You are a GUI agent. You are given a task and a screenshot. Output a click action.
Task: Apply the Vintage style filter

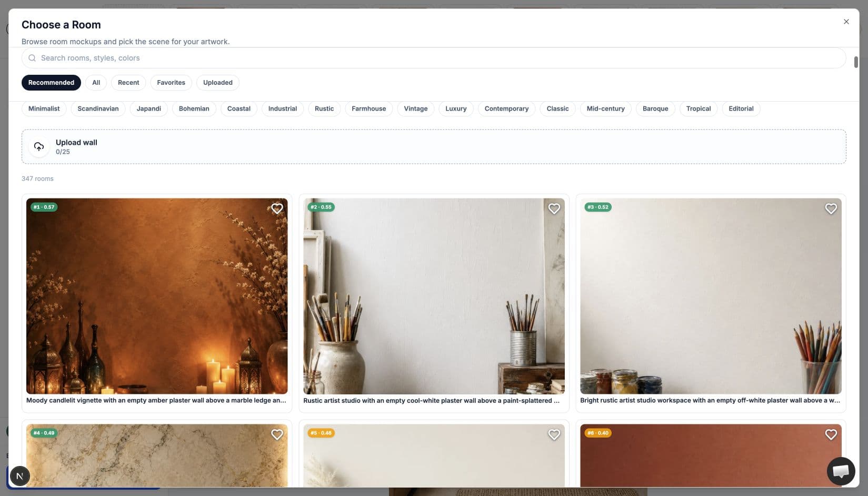click(x=416, y=109)
